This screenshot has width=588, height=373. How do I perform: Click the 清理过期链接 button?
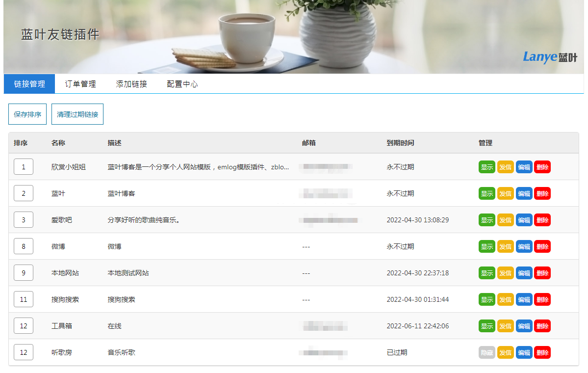[x=77, y=114]
